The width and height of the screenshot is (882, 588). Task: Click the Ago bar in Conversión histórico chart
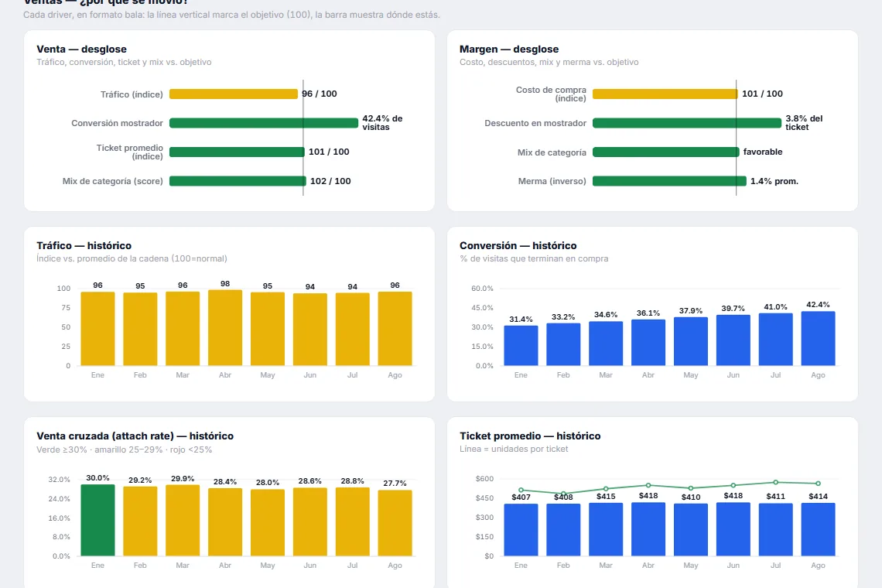pyautogui.click(x=818, y=339)
